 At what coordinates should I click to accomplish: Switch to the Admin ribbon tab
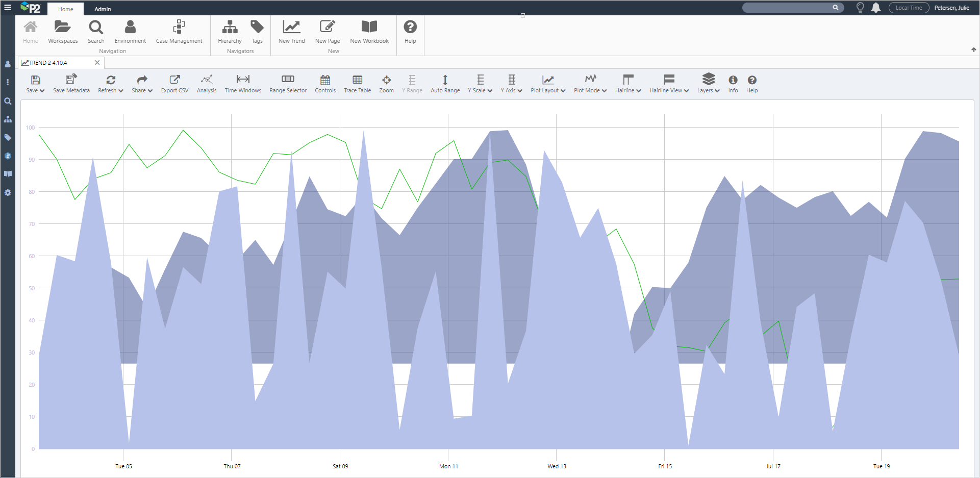103,9
